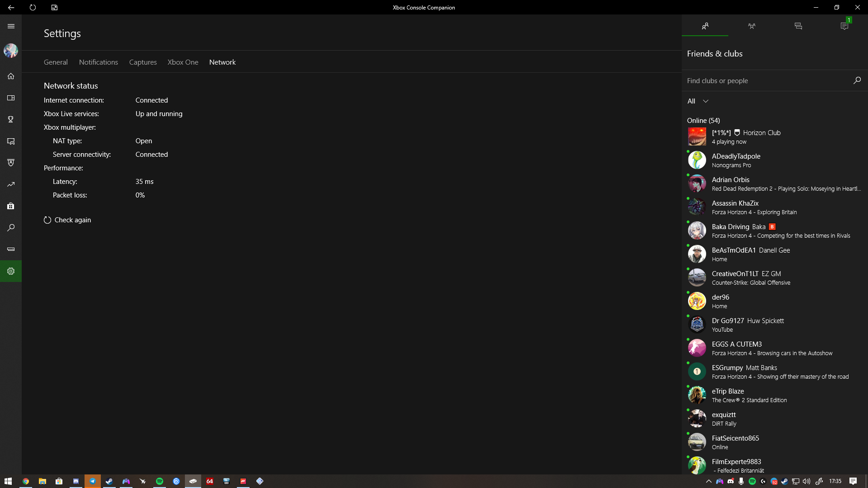Viewport: 868px width, 488px height.
Task: Select Baka Driving in friends list
Action: (775, 230)
